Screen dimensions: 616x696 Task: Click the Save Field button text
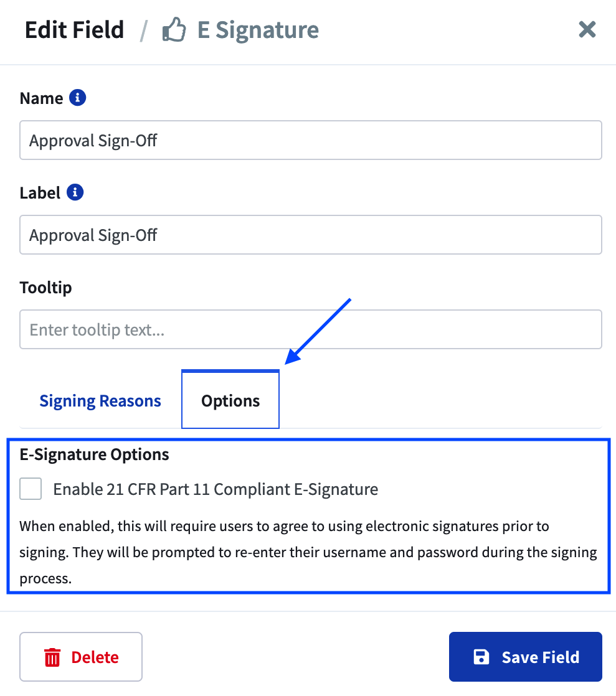541,657
